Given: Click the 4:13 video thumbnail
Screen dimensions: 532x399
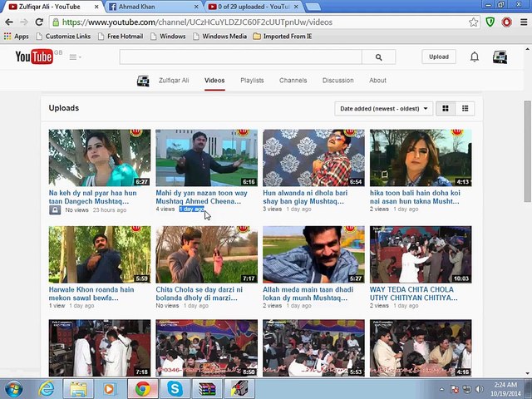Looking at the screenshot, I should [x=421, y=158].
